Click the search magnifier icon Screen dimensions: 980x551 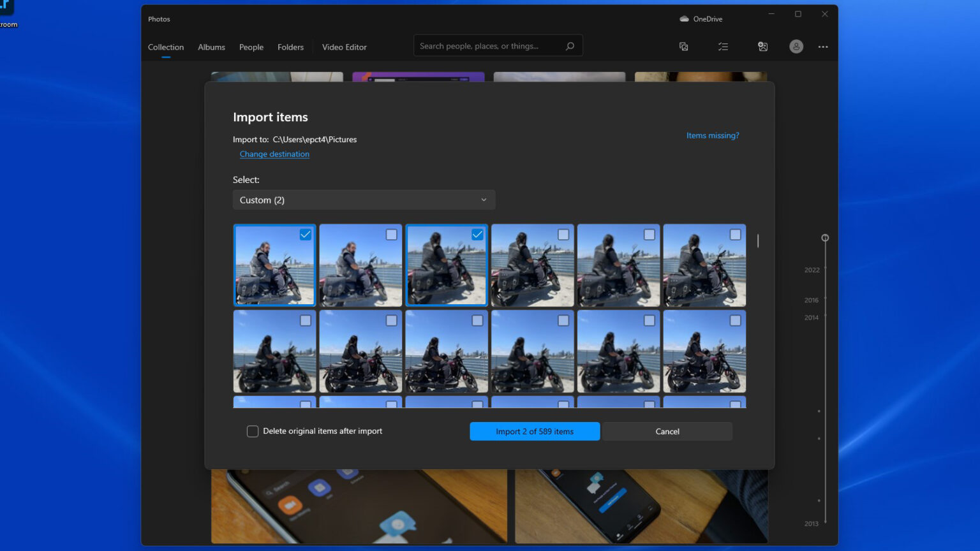[570, 45]
